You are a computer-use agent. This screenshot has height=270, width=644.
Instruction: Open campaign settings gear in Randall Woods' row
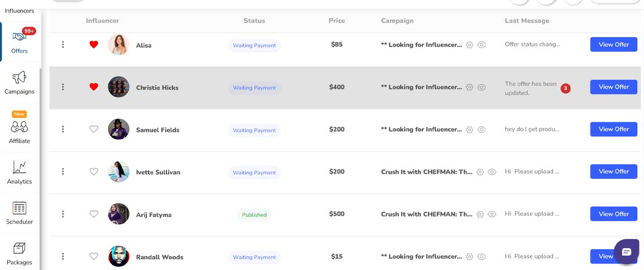click(x=469, y=257)
